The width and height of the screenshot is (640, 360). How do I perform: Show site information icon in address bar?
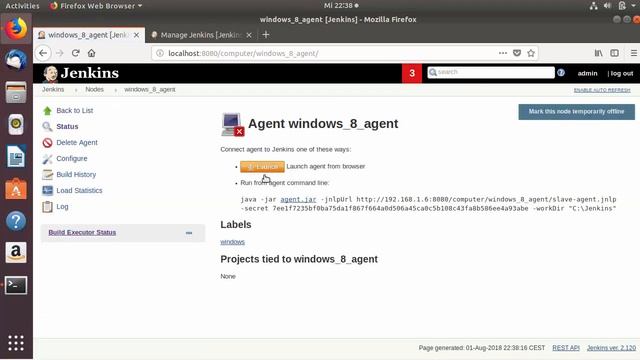[160, 53]
